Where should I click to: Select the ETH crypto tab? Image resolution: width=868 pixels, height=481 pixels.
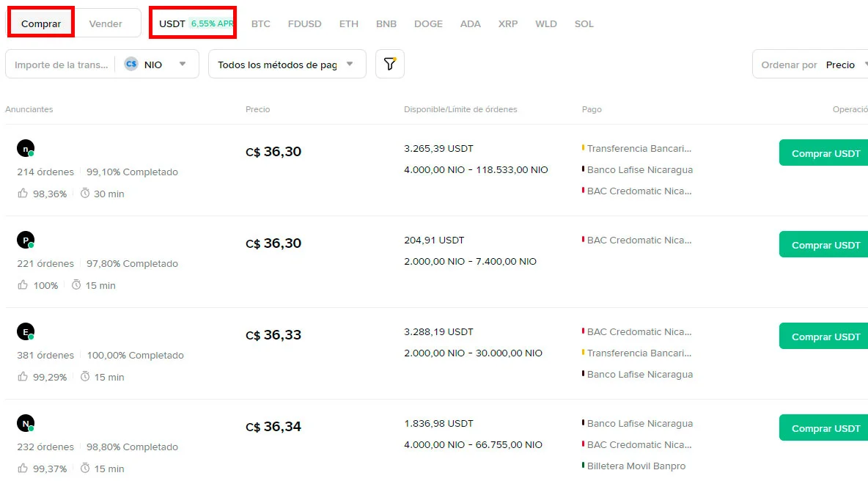click(349, 23)
